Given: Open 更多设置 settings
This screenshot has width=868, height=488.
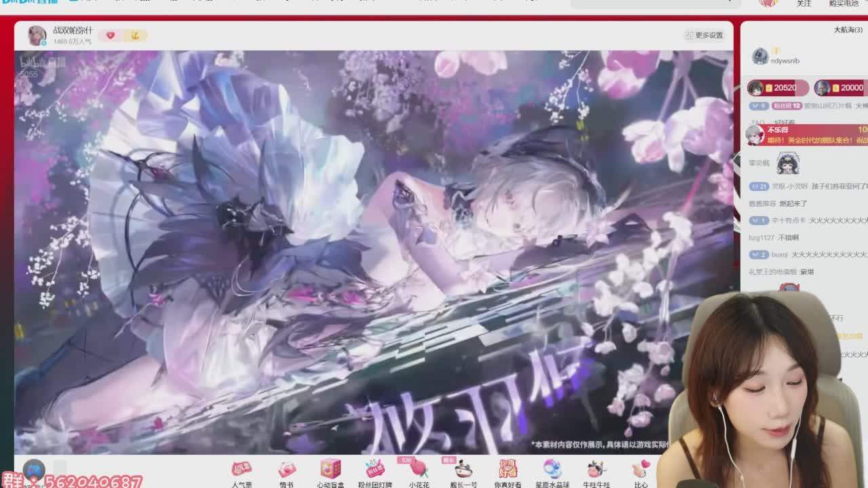Looking at the screenshot, I should 704,35.
